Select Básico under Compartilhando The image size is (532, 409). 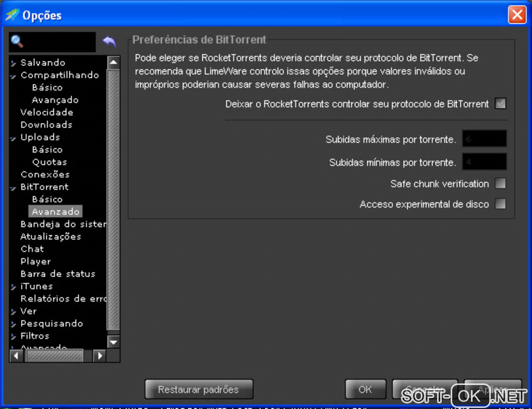47,88
